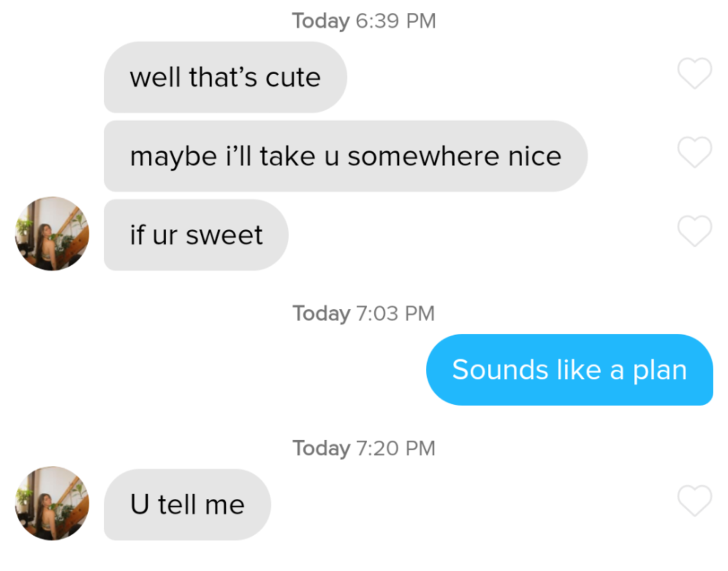Tap the blue "Sounds like a plan" bubble
This screenshot has width=728, height=571.
point(570,370)
